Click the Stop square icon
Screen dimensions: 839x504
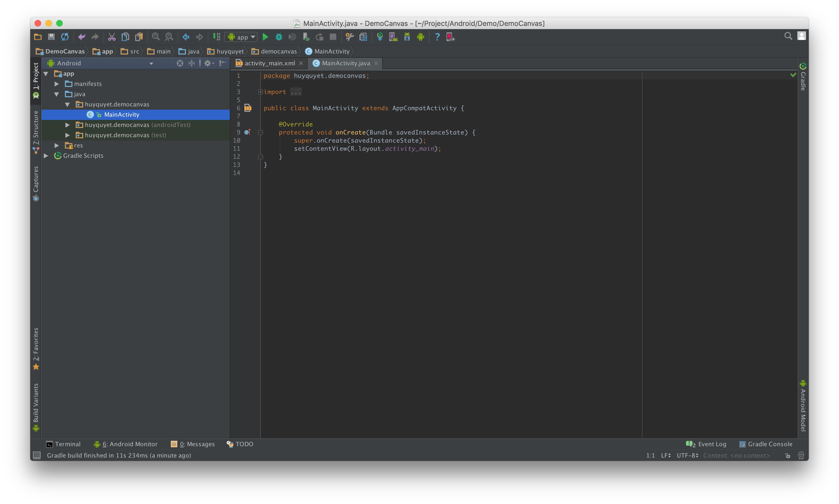point(333,37)
